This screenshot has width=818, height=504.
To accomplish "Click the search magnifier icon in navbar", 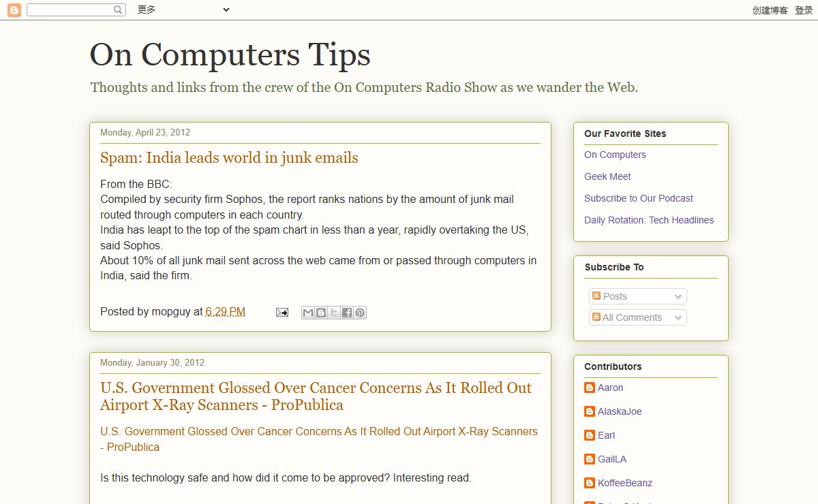I will (119, 10).
